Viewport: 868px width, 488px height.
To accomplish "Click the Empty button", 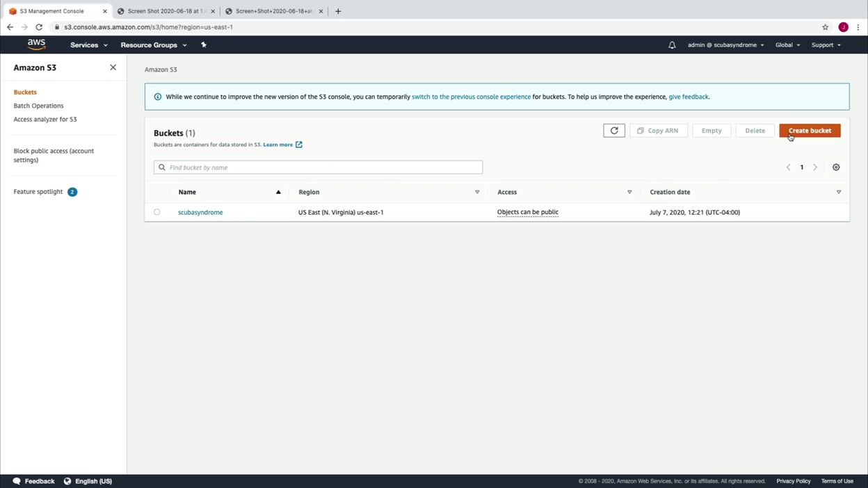I will (712, 131).
